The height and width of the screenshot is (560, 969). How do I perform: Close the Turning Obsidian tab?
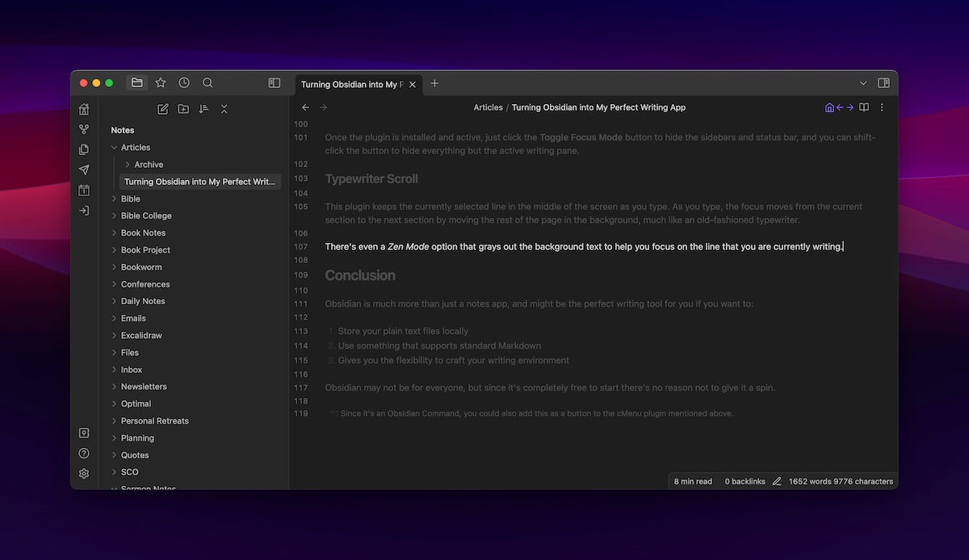point(413,84)
